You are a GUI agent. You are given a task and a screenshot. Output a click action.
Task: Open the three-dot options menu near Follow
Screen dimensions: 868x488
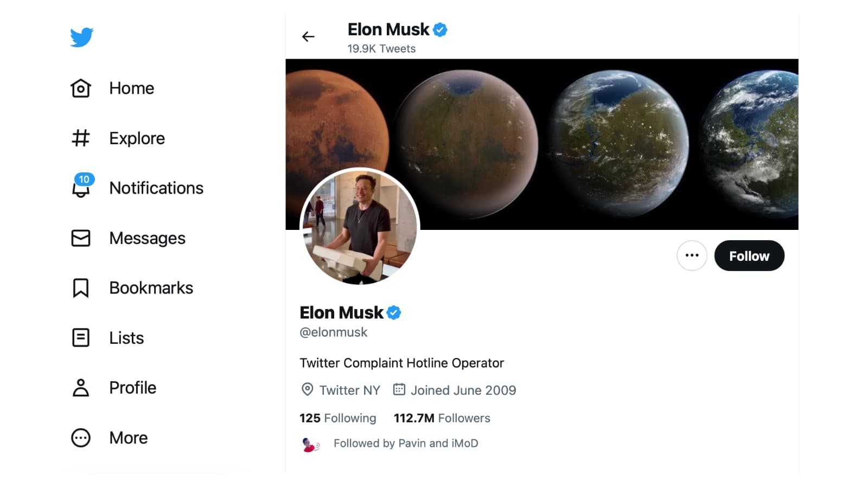[692, 255]
